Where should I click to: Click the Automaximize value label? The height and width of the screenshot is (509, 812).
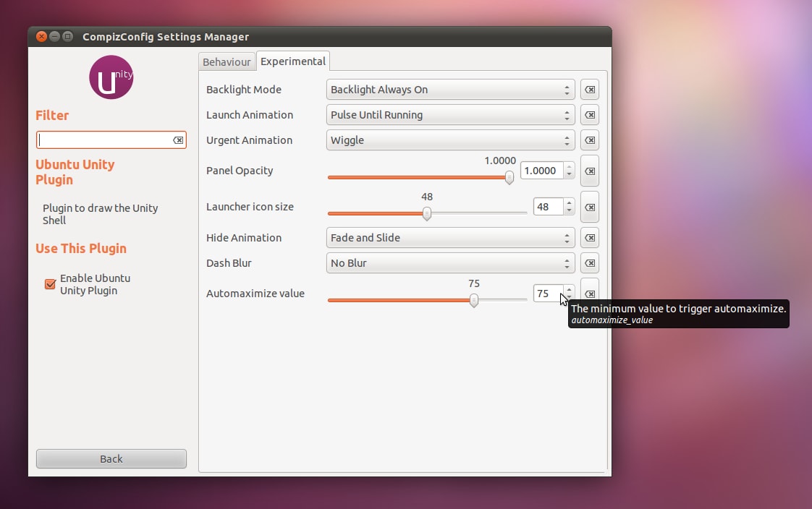pyautogui.click(x=255, y=294)
